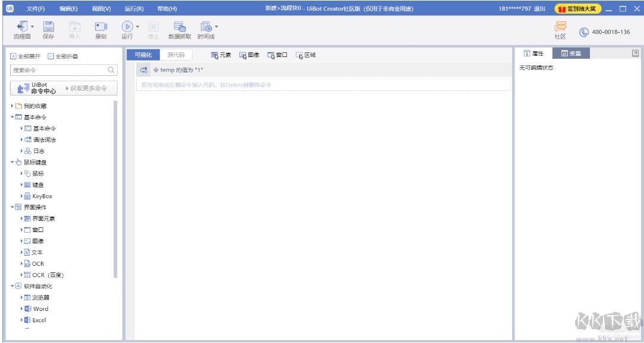Image resolution: width=644 pixels, height=343 pixels.
Task: Click the search magnifier icon
Action: 111,70
